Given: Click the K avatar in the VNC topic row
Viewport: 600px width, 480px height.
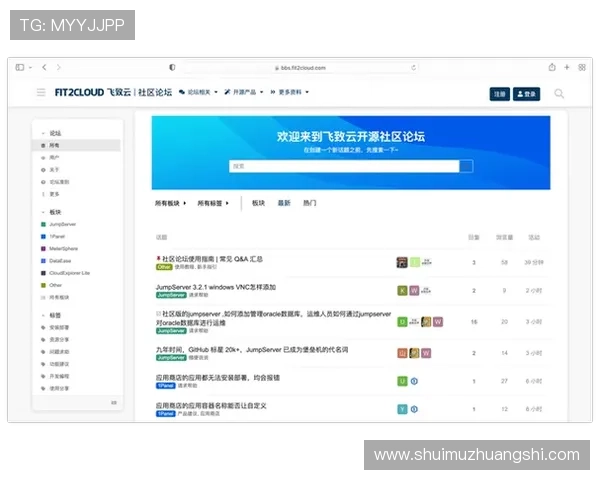Looking at the screenshot, I should (x=402, y=291).
